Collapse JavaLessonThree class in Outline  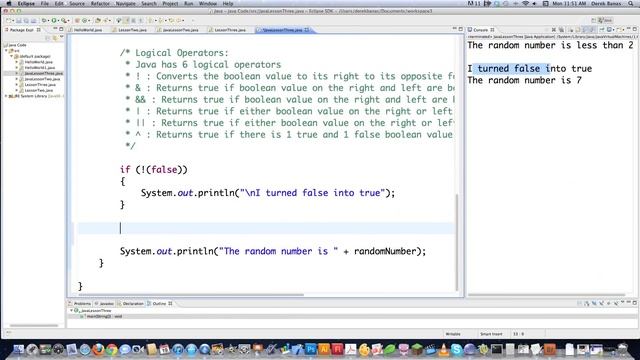coord(72,311)
